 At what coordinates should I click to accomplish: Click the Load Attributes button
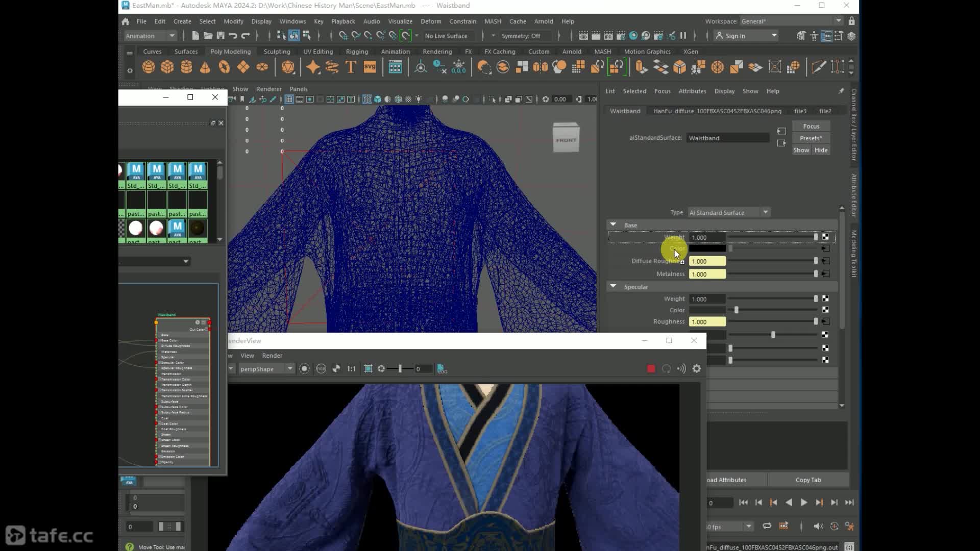pos(737,480)
